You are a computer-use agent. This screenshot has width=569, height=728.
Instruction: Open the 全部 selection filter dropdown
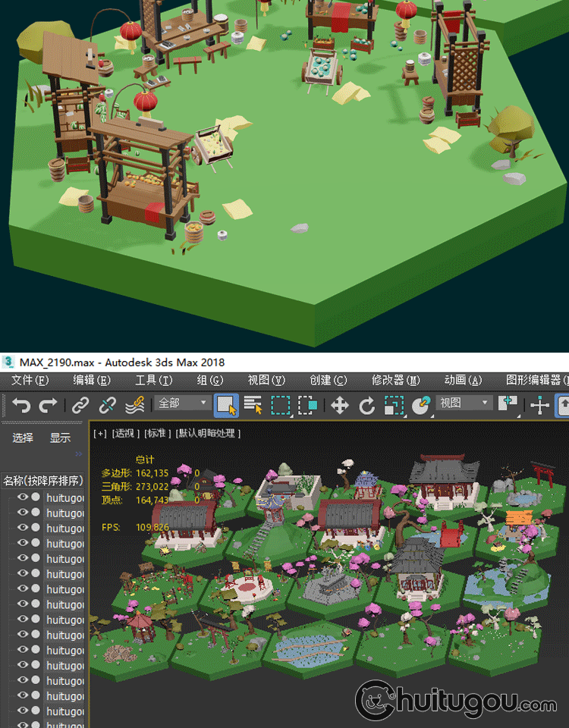[x=183, y=403]
